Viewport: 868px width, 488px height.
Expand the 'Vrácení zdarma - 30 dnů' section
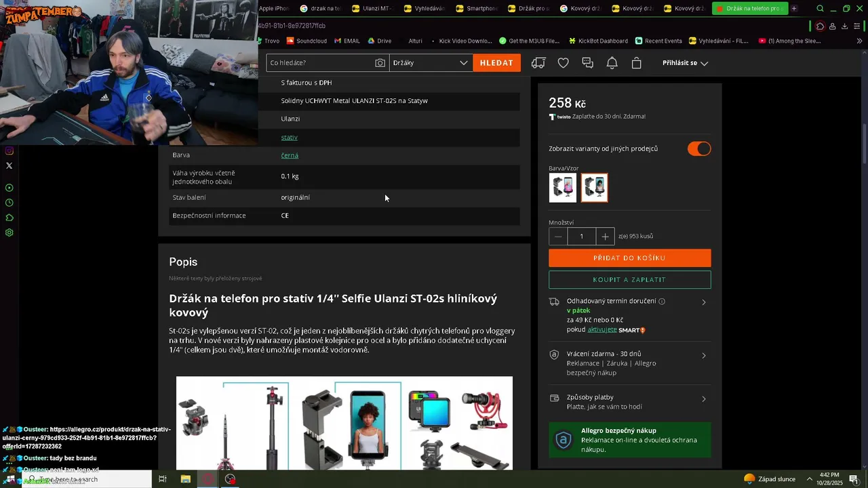click(703, 355)
